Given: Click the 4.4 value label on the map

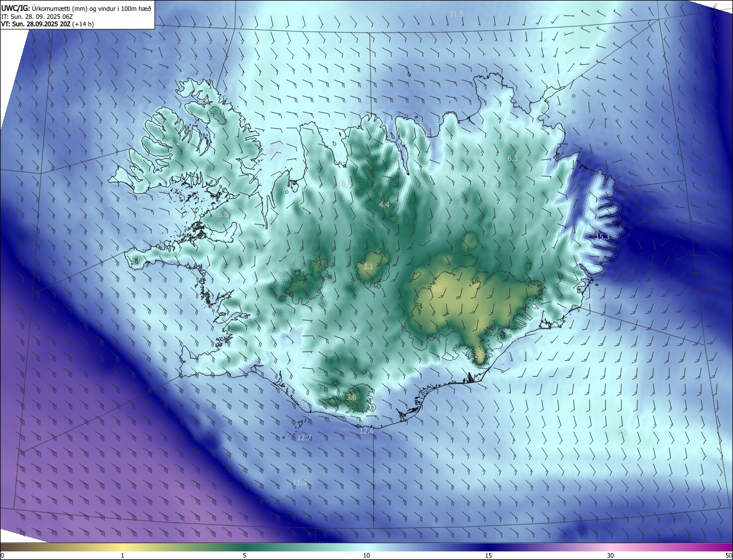Looking at the screenshot, I should [x=384, y=204].
